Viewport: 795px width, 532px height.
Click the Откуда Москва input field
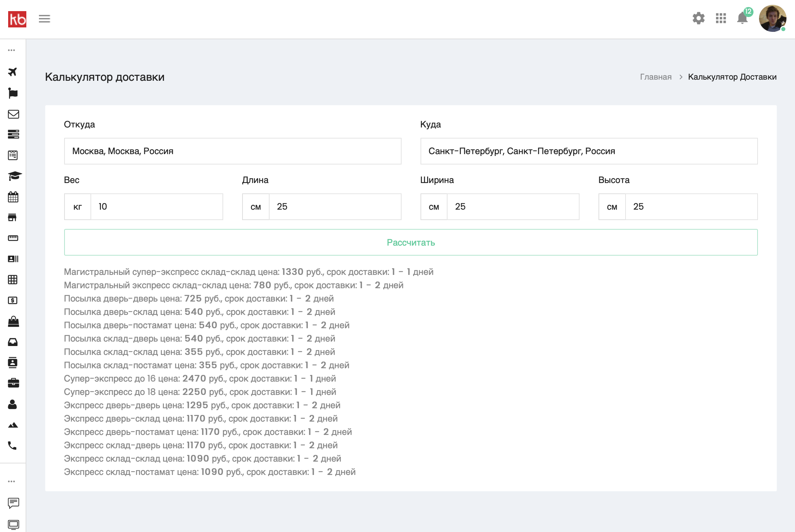coord(232,151)
